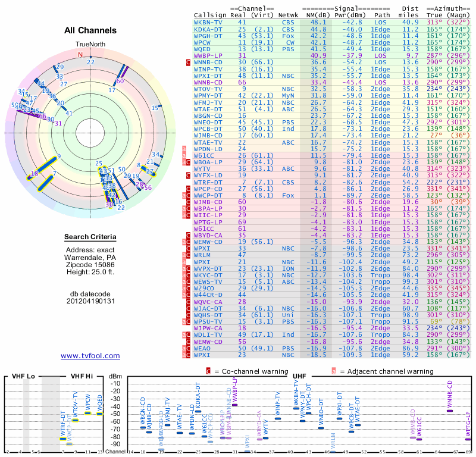Click the co-channel icon beside WYFX-LD
Screen dimensions: 476x457
click(x=188, y=176)
